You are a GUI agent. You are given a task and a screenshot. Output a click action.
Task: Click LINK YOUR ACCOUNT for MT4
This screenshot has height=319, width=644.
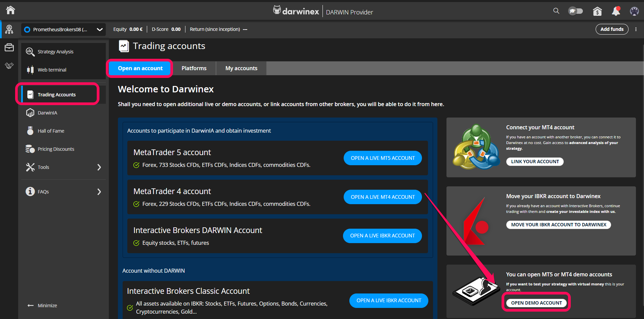(x=534, y=162)
